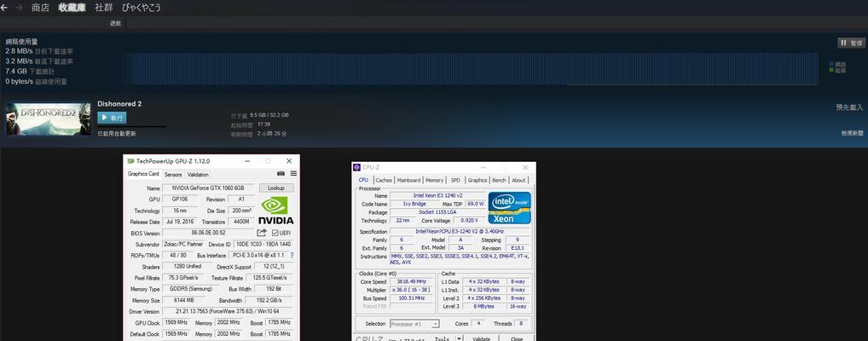Click the Bus Speed 100.51 MHz value
The image size is (868, 341).
pyautogui.click(x=413, y=298)
